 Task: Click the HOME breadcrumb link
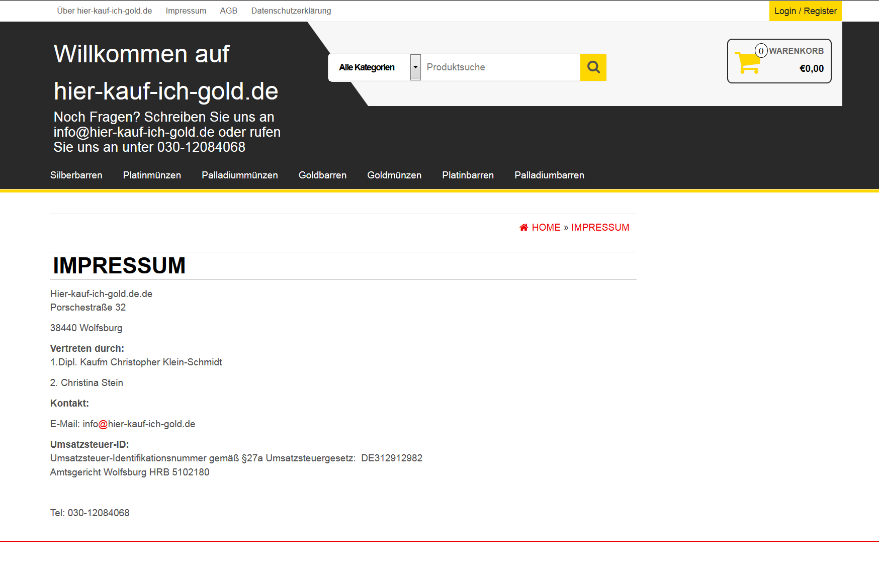(546, 227)
